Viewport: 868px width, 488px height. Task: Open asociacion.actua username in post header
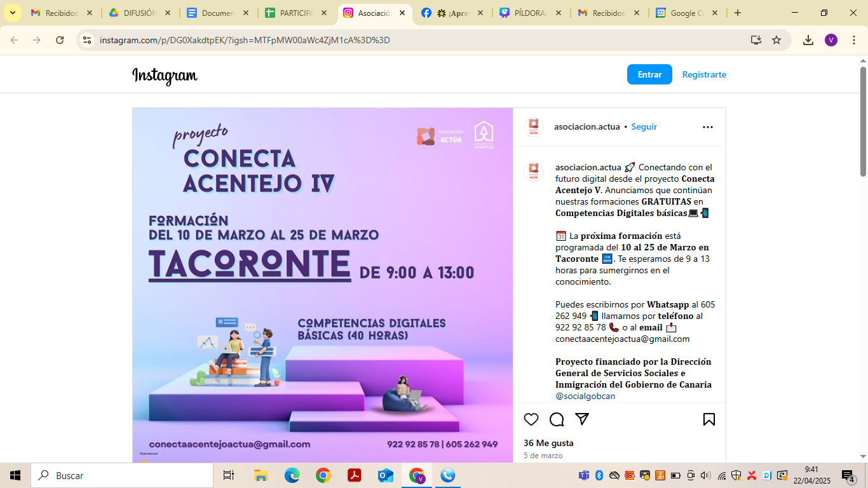click(x=587, y=126)
